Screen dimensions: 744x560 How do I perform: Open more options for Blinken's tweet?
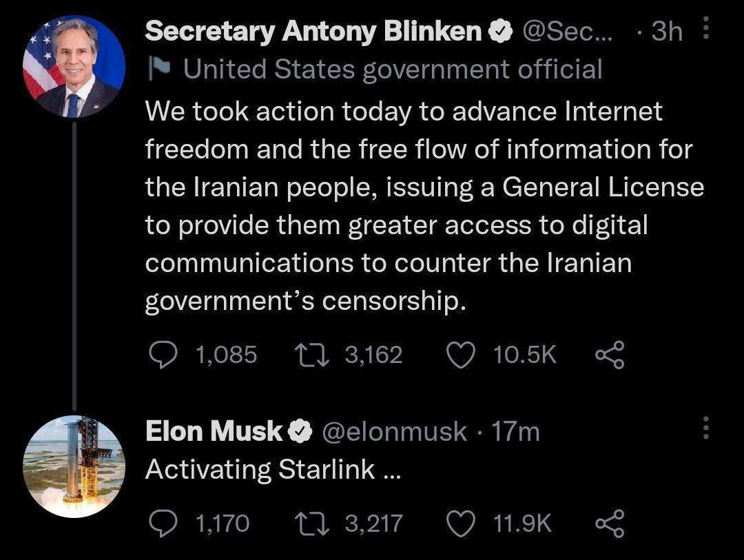click(x=704, y=30)
